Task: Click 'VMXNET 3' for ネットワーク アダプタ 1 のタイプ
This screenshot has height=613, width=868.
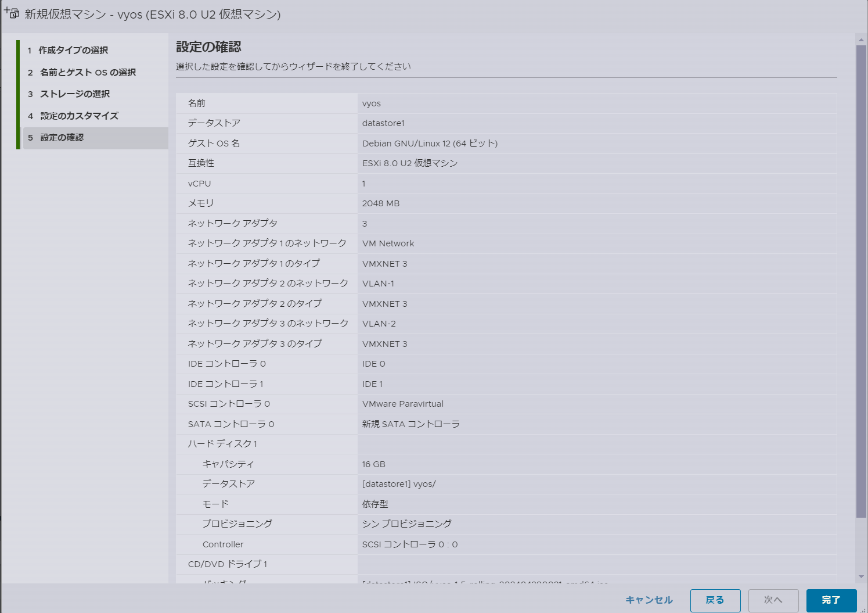Action: click(x=385, y=264)
